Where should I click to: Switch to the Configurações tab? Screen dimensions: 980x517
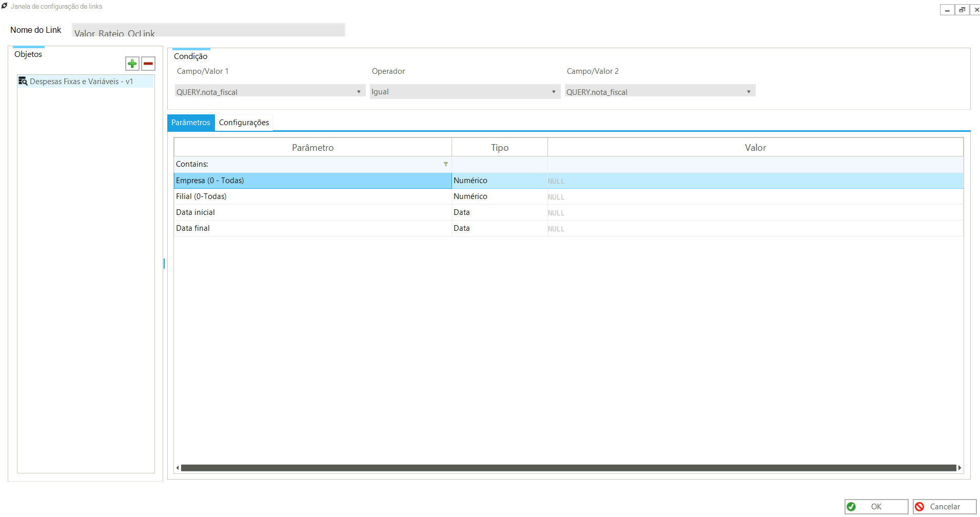click(244, 123)
